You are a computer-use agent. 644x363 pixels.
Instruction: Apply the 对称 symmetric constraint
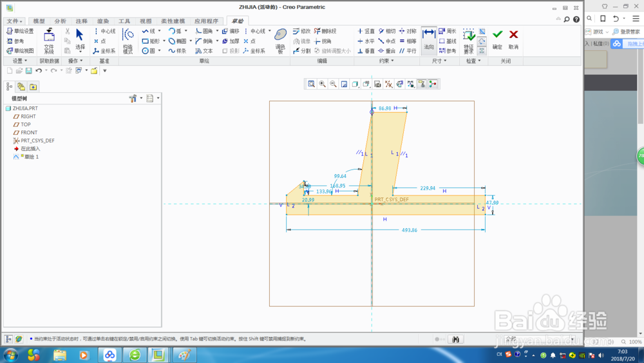pyautogui.click(x=408, y=31)
